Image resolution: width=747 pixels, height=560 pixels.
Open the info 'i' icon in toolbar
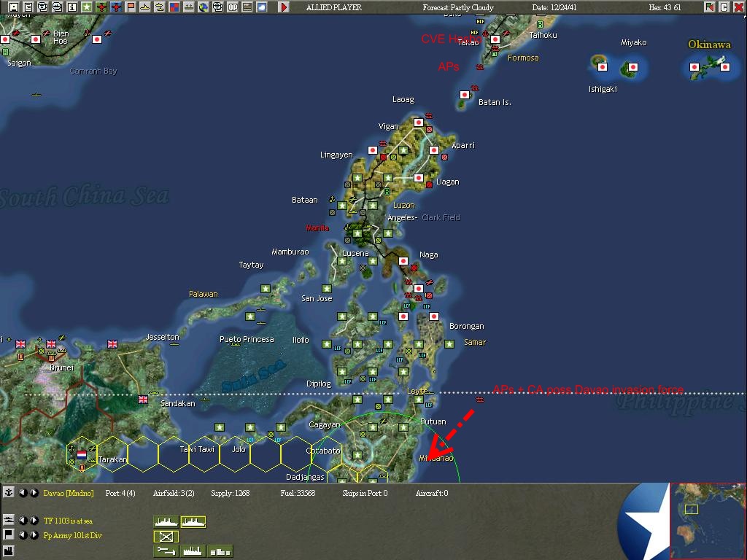pyautogui.click(x=72, y=7)
